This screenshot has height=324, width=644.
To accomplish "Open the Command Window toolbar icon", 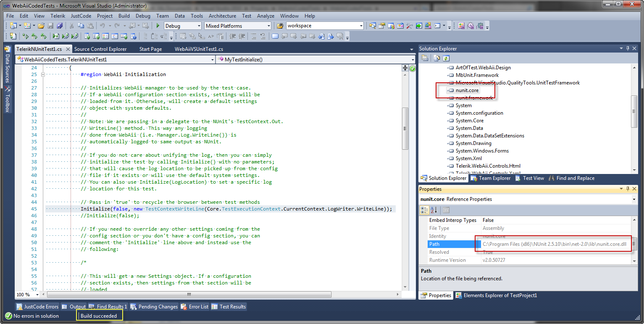I will pyautogui.click(x=437, y=26).
